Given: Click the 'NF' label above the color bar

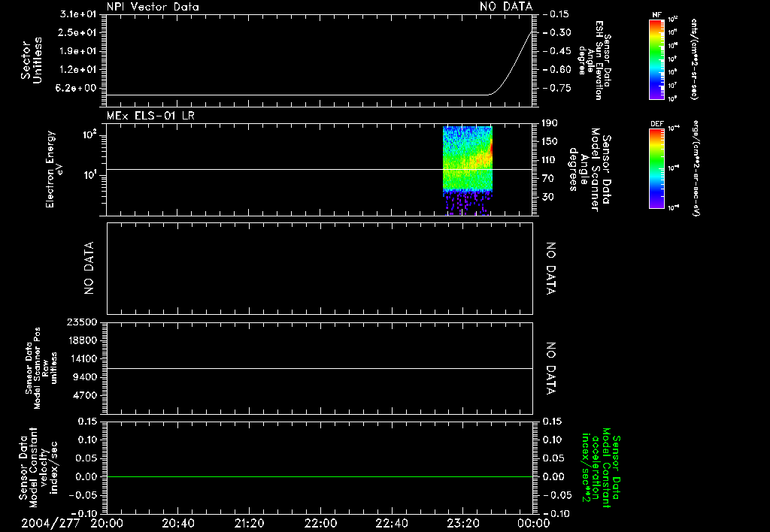Looking at the screenshot, I should pos(656,15).
